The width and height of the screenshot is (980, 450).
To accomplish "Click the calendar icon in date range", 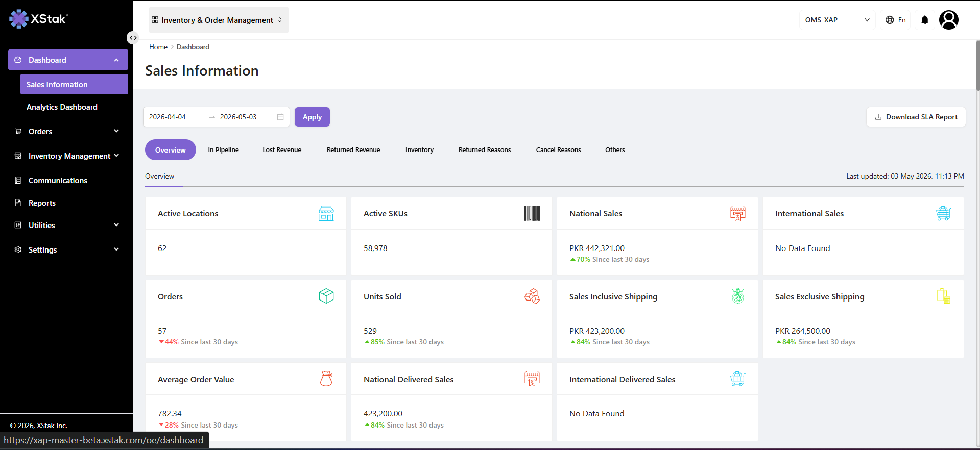I will tap(280, 117).
